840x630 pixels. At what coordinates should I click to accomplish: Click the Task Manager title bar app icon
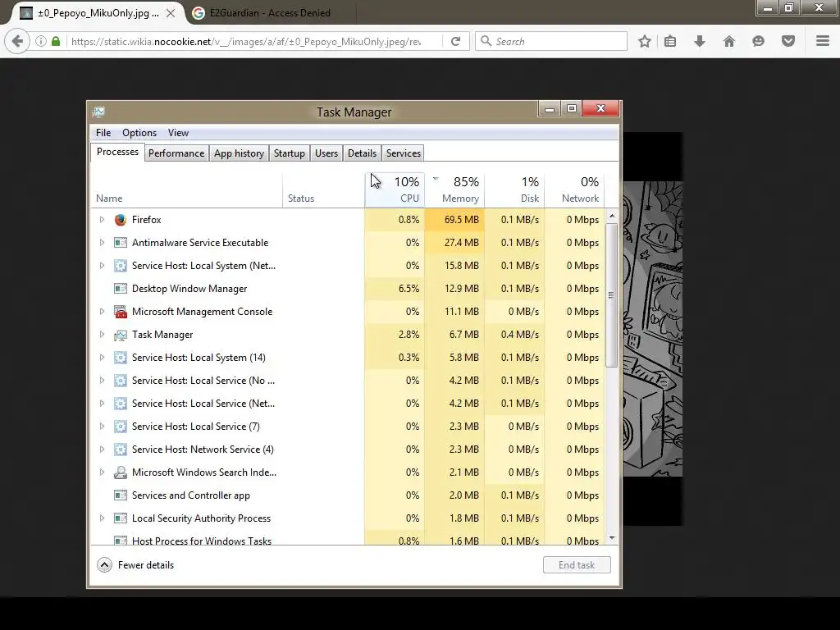pos(98,112)
